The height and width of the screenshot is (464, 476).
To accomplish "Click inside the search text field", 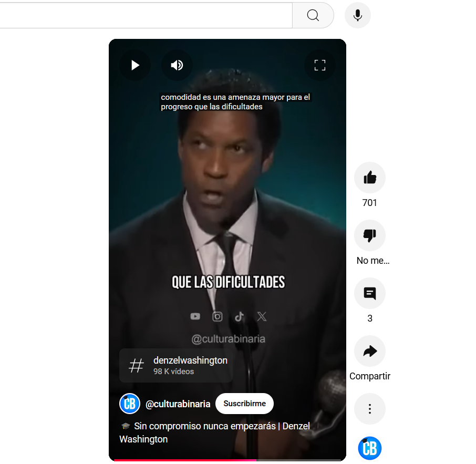I will pos(146,15).
